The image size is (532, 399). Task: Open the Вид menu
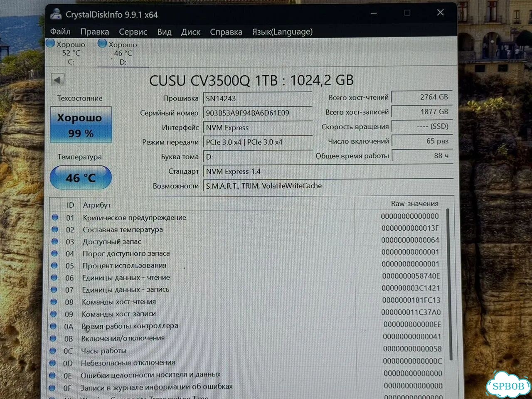pos(164,32)
